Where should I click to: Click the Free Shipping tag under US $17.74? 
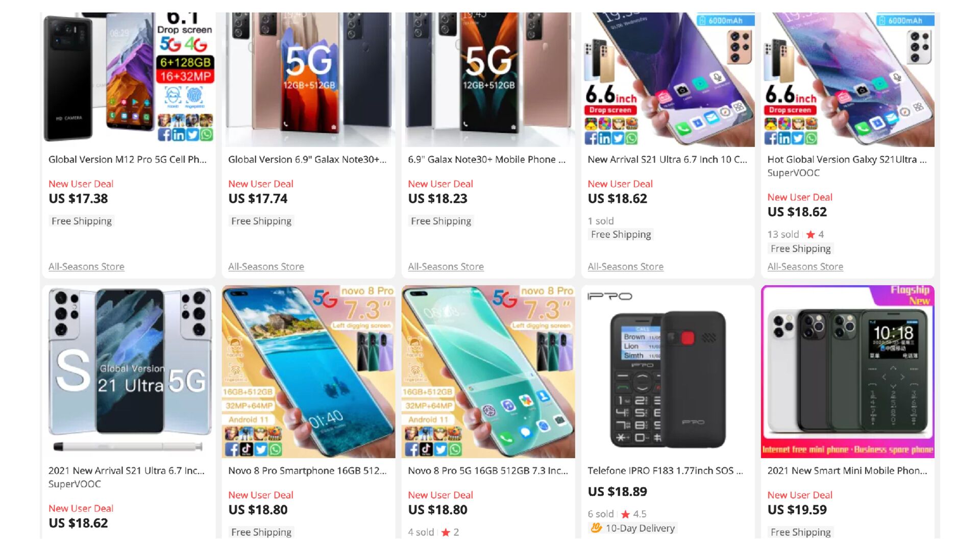coord(261,221)
